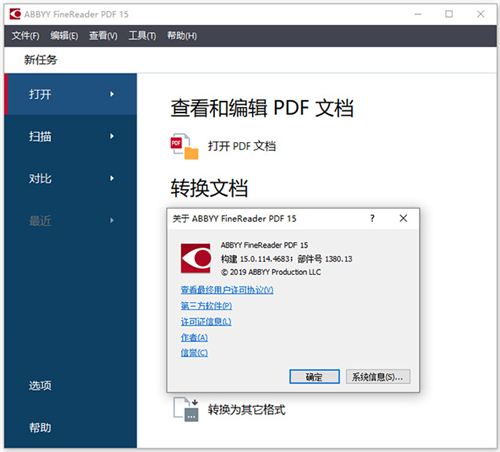This screenshot has width=500, height=452.
Task: Expand the 打开 sidebar arrow
Action: click(112, 94)
